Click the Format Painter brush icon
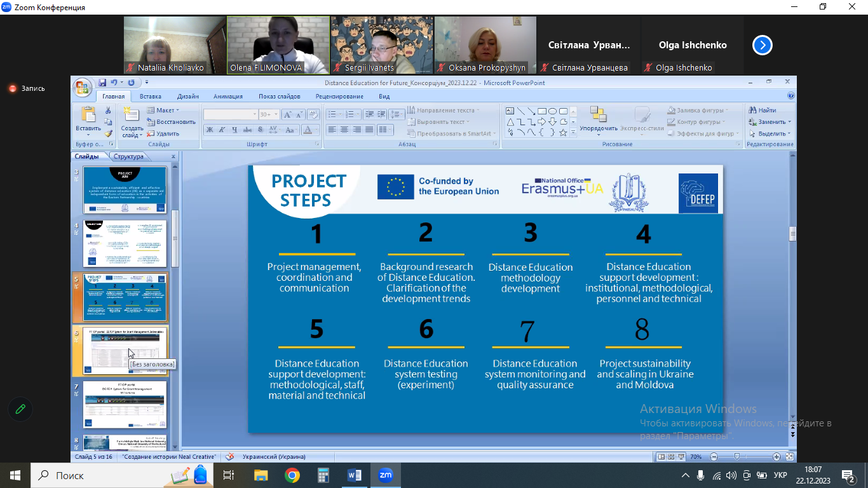The height and width of the screenshot is (488, 868). (x=108, y=134)
